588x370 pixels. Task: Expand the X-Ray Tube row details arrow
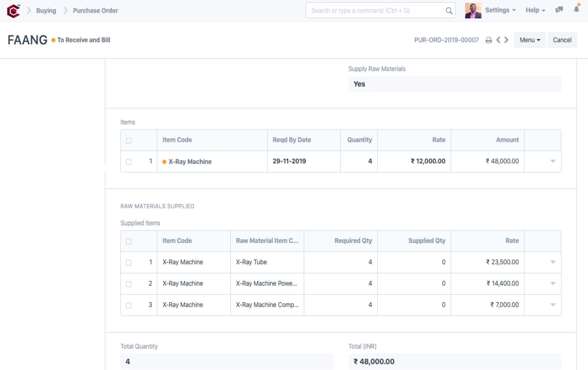(x=553, y=262)
